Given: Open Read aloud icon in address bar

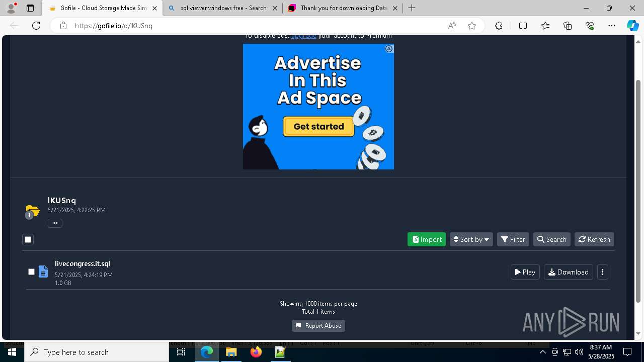Looking at the screenshot, I should [452, 26].
